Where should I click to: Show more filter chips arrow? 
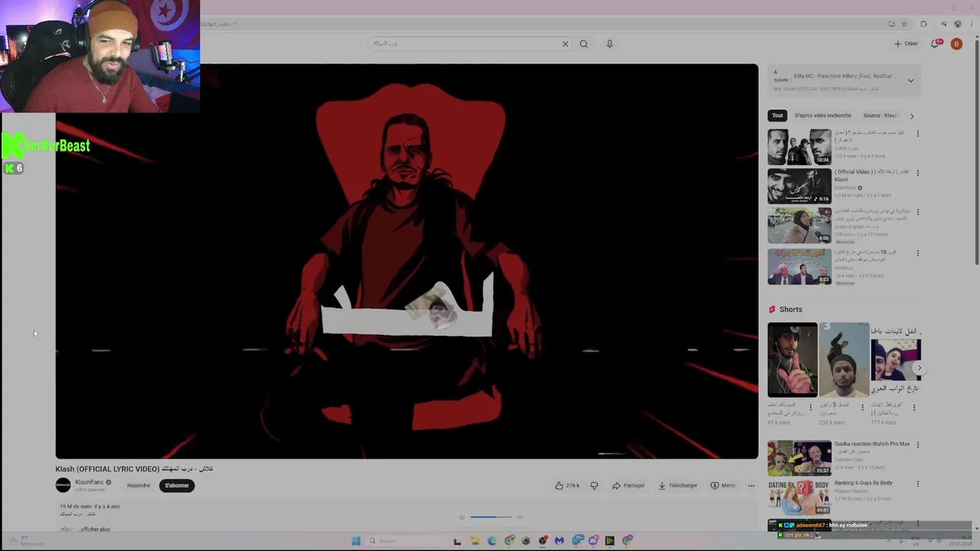(911, 116)
